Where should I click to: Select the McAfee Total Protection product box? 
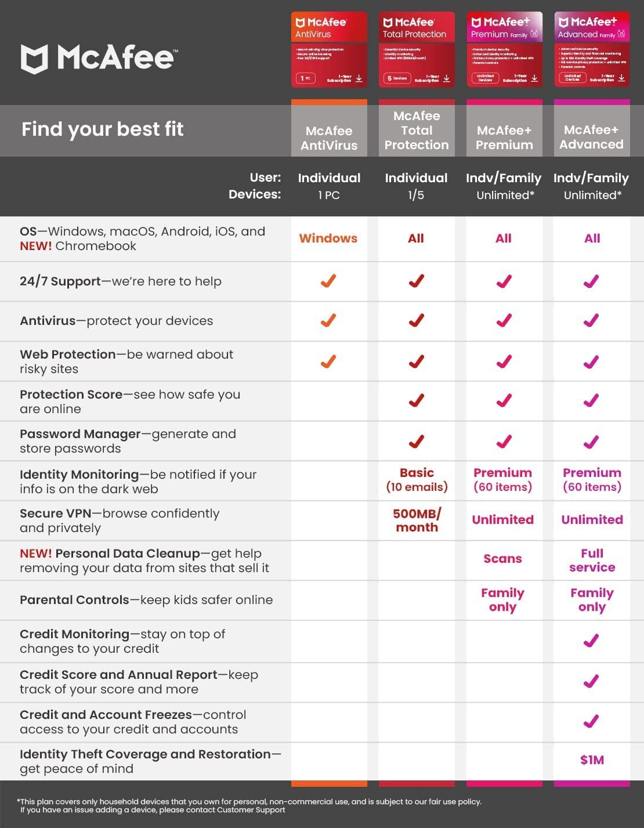(417, 50)
